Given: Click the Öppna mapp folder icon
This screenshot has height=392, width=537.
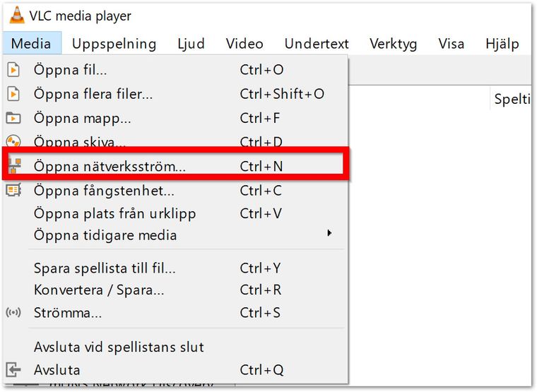Looking at the screenshot, I should 13,118.
